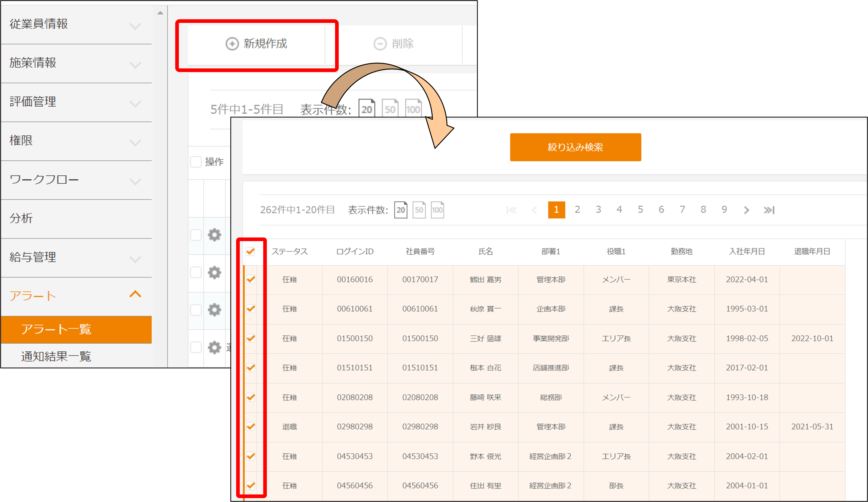Image resolution: width=868 pixels, height=502 pixels.
Task: Uncheck the row for 秋原 貫一
Action: click(251, 309)
